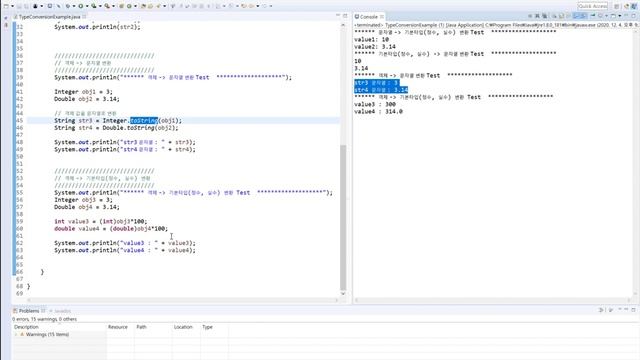The image size is (640, 360).
Task: Open the New file dropdown arrow
Action: point(12,6)
